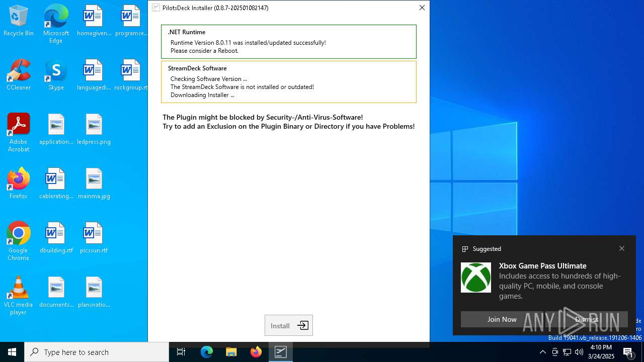The width and height of the screenshot is (644, 362).
Task: Click the Xbox Game Pass Ultimate title
Action: pos(543,265)
